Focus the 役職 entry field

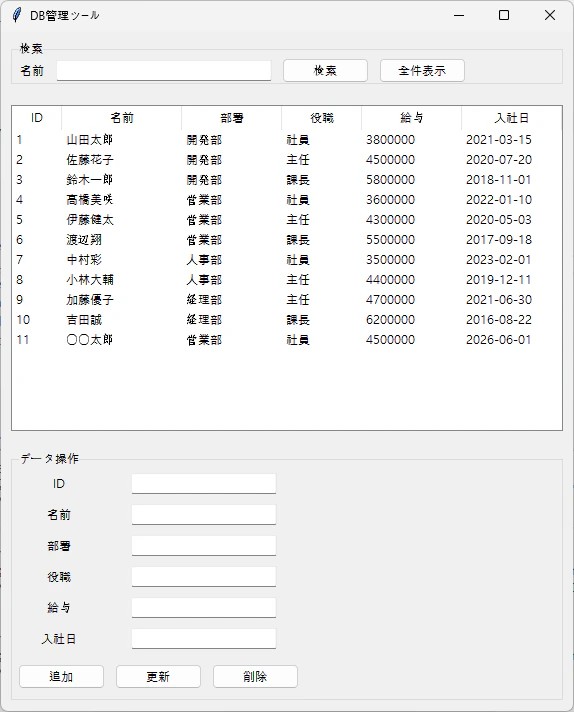coord(204,577)
